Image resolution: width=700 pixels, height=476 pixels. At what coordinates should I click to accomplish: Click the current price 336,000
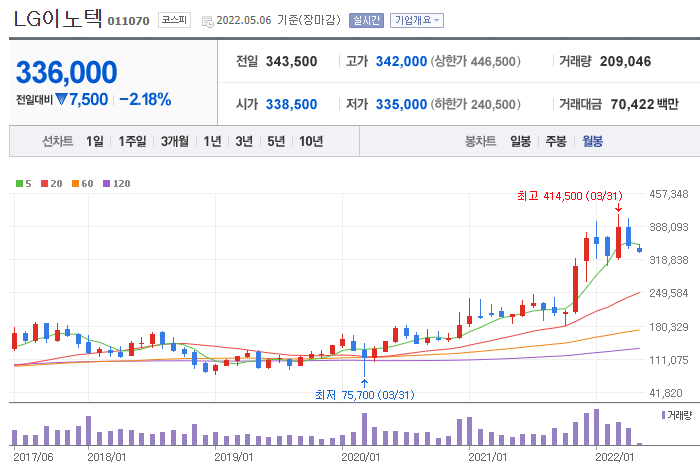coord(67,72)
